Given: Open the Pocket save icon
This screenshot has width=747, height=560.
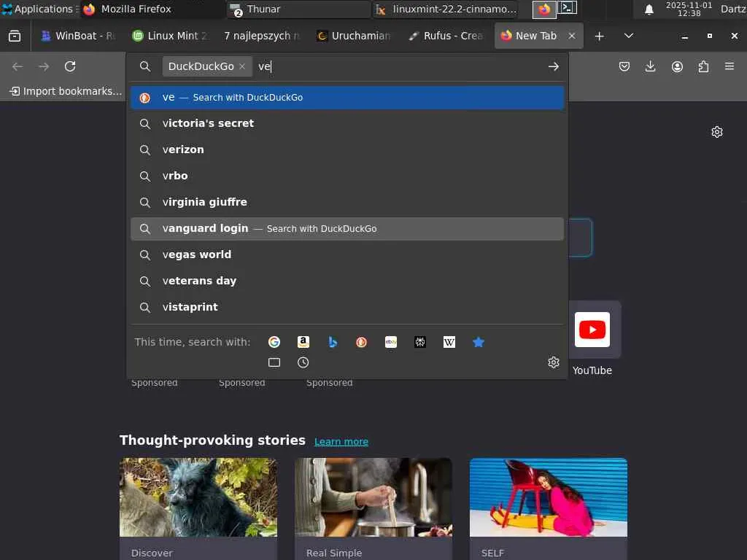Looking at the screenshot, I should click(624, 66).
